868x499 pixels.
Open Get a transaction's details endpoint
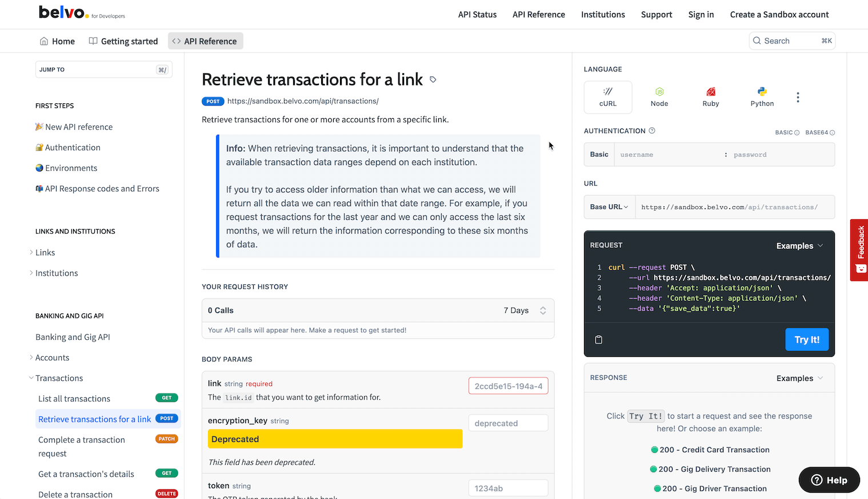click(x=108, y=474)
